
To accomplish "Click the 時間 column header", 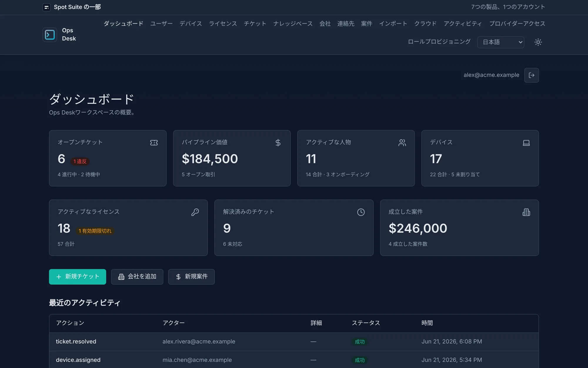I will pos(427,323).
